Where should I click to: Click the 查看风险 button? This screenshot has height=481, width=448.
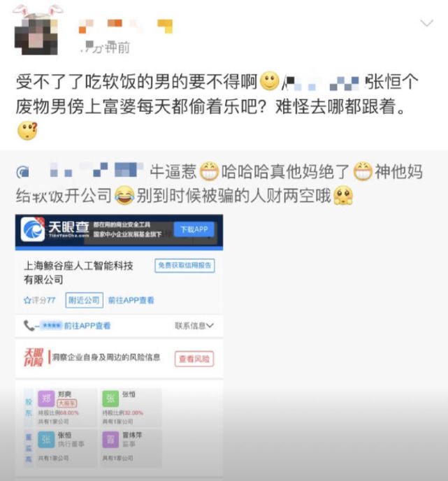coord(194,359)
